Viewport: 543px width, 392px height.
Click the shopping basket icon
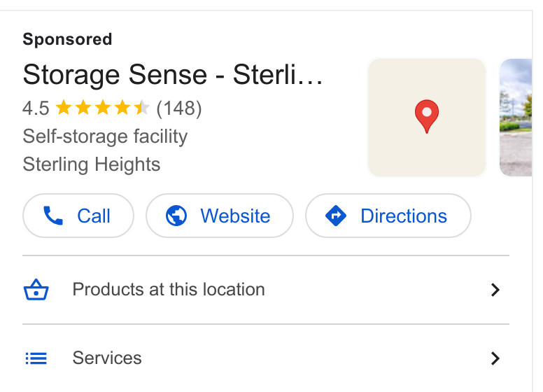coord(36,290)
